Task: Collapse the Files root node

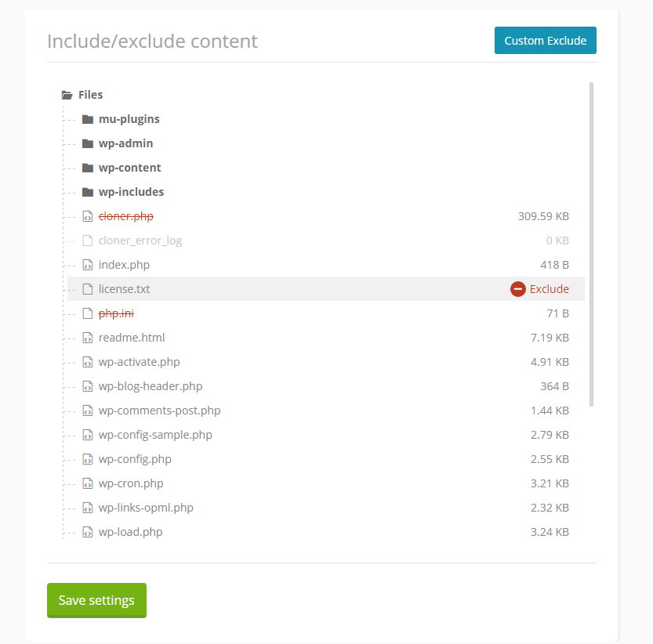Action: click(90, 95)
